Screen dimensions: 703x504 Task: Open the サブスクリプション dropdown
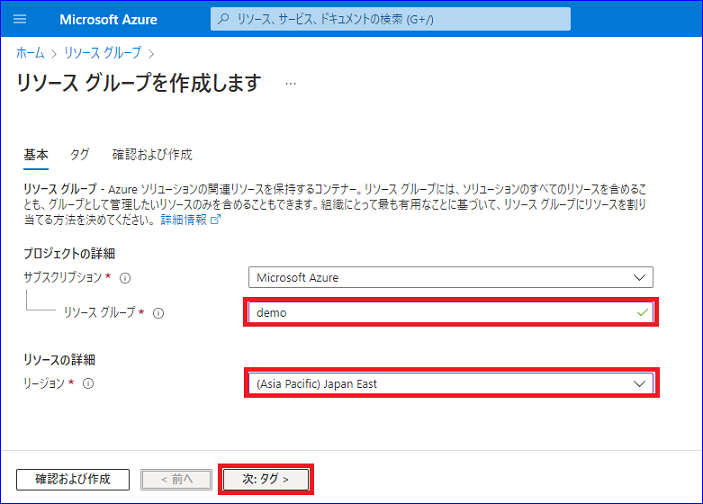click(451, 278)
